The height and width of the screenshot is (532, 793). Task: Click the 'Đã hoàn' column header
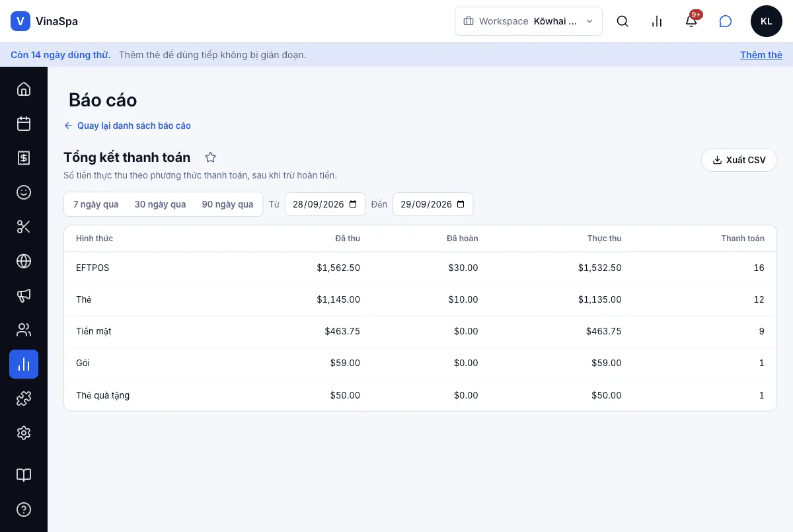[x=463, y=239]
